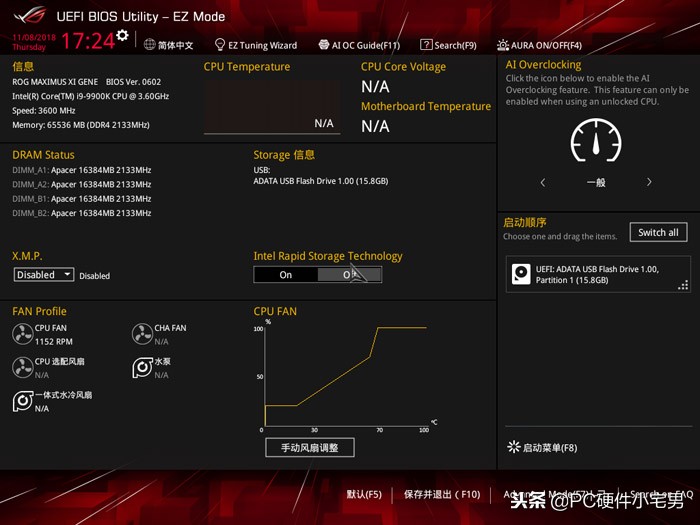Click the 17:24 clock display
The image size is (700, 525).
(x=88, y=40)
